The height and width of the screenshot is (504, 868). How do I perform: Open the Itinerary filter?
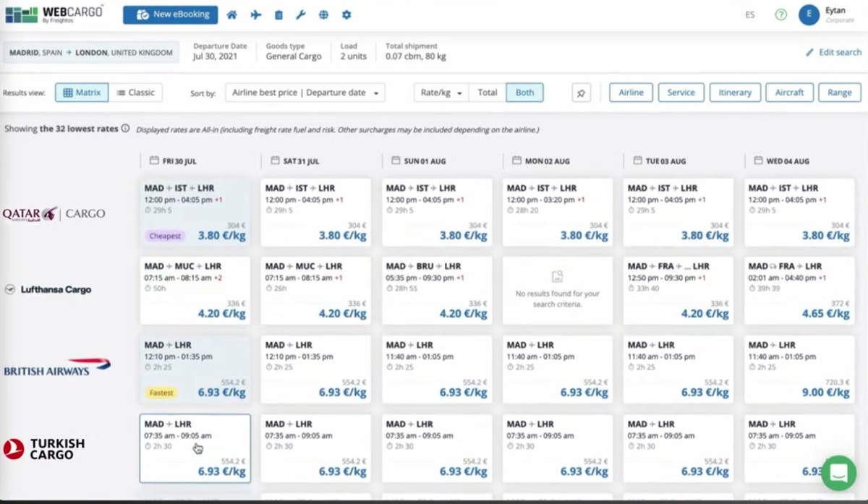click(x=735, y=93)
